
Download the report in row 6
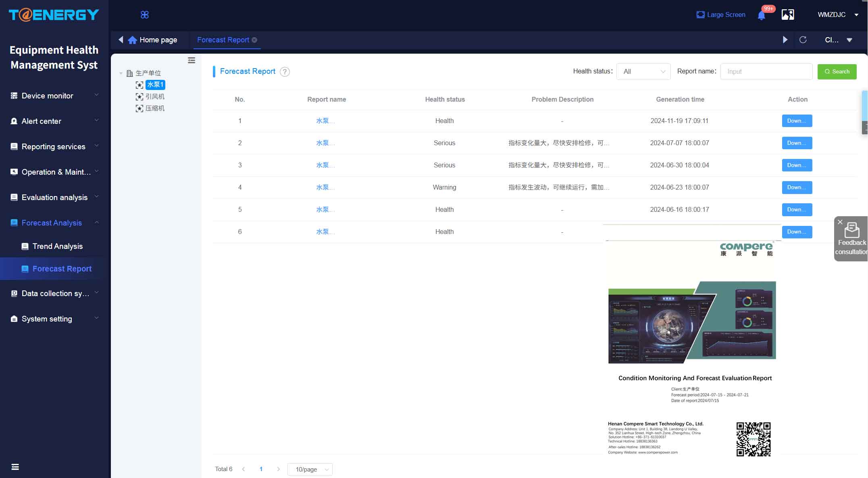click(x=797, y=232)
